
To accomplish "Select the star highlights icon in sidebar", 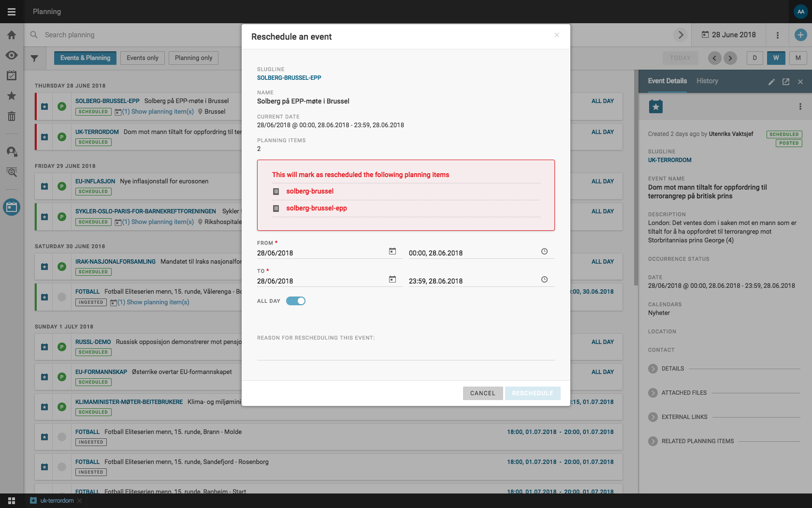I will coord(12,96).
